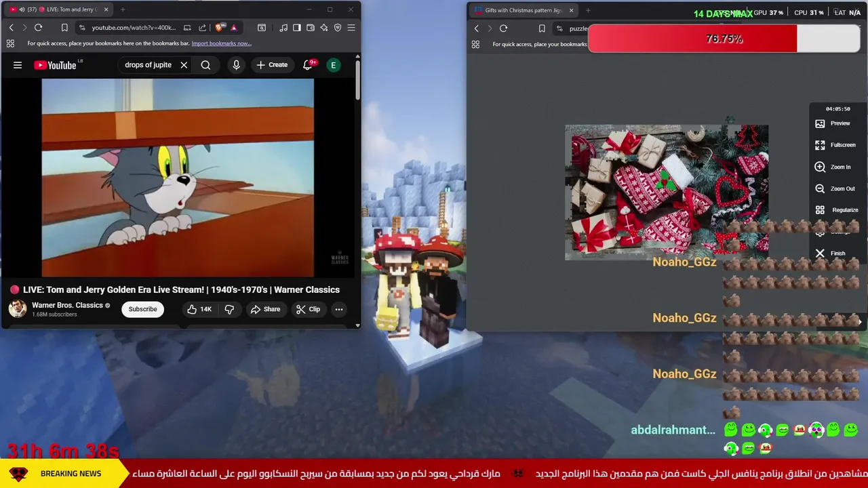The height and width of the screenshot is (488, 868).
Task: Click the cast/picture-in-picture icon in address bar
Action: pos(187,28)
